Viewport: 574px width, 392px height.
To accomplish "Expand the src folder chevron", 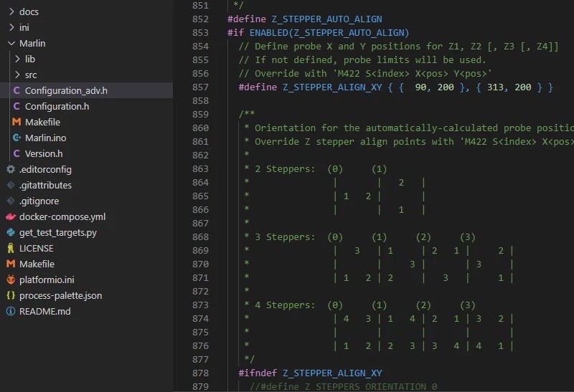I will point(17,75).
